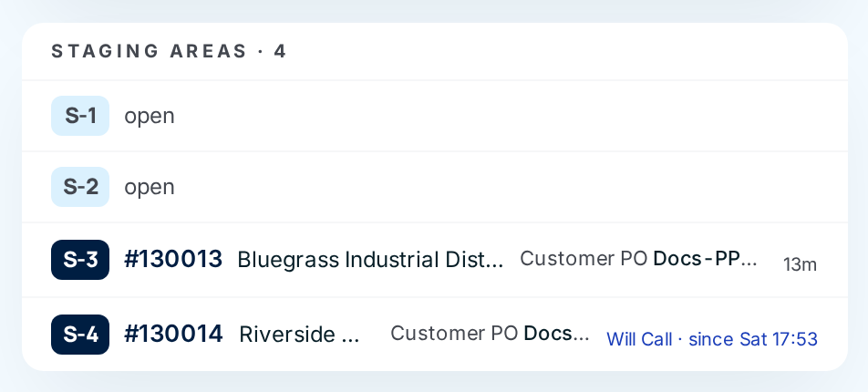Screen dimensions: 868x392
Task: Click the STAGING AREAS header title
Action: click(149, 51)
